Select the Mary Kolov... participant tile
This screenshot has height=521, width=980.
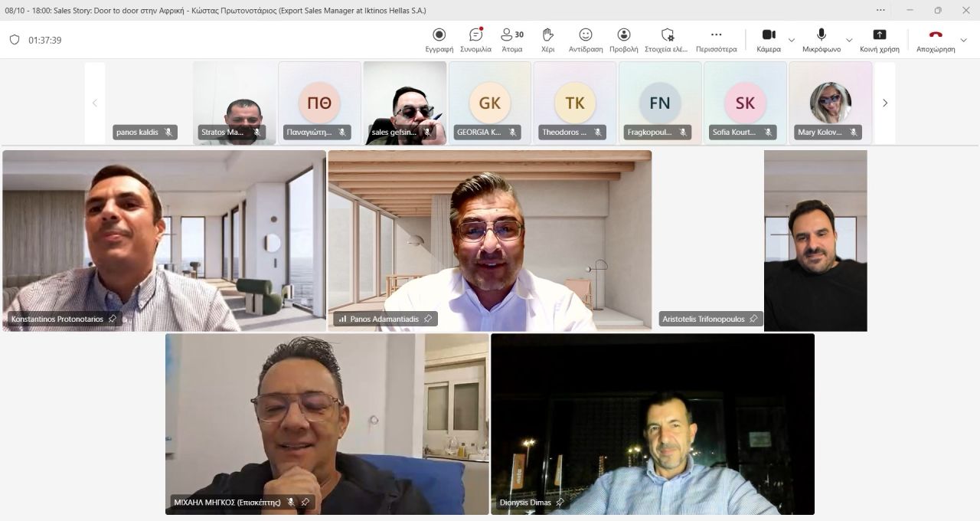pos(831,103)
